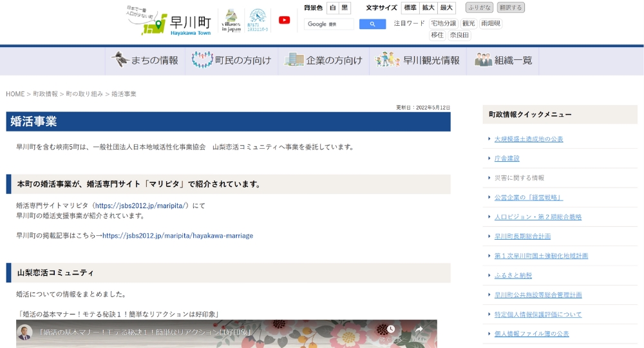
Task: Open 庁舎建設 in quick menu
Action: click(507, 159)
